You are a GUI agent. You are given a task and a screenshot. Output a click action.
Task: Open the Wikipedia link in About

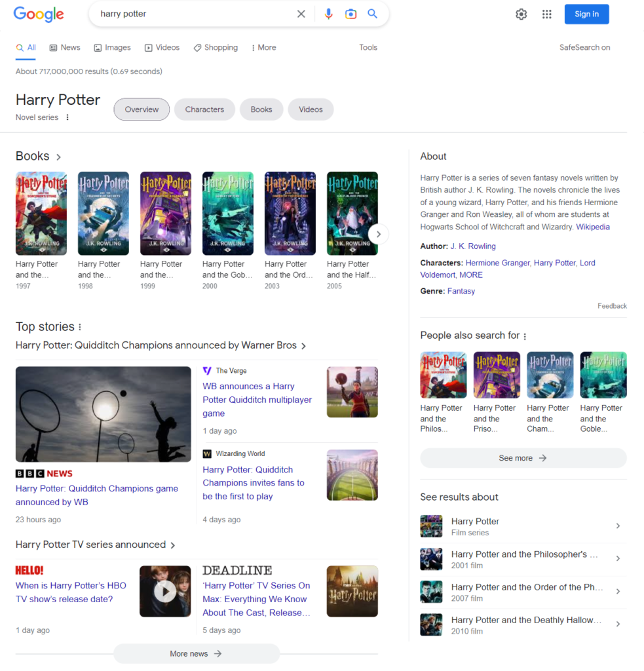tap(593, 227)
